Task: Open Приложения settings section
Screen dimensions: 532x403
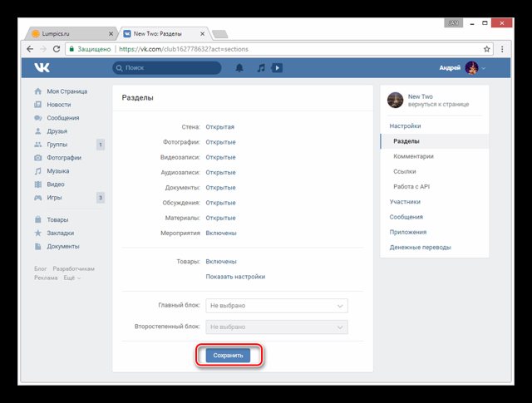Action: point(408,233)
